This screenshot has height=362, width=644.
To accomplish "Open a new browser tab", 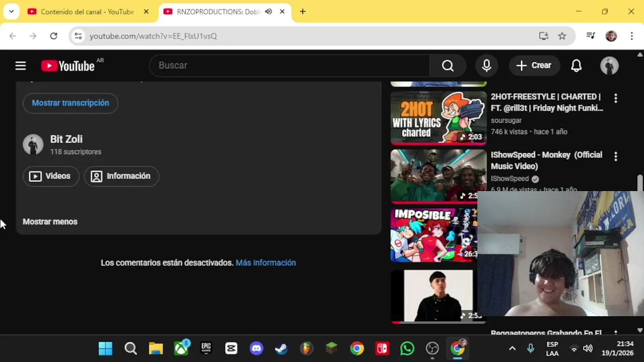I will tap(302, 12).
